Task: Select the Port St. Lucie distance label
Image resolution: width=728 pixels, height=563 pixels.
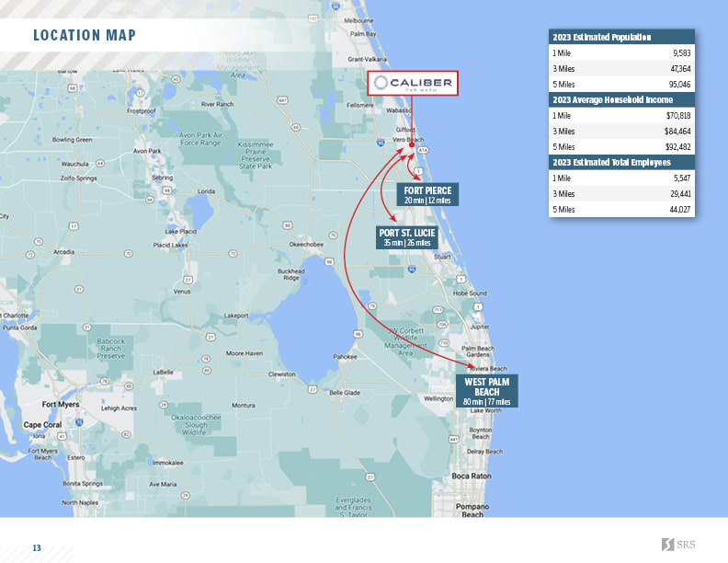Action: [406, 237]
